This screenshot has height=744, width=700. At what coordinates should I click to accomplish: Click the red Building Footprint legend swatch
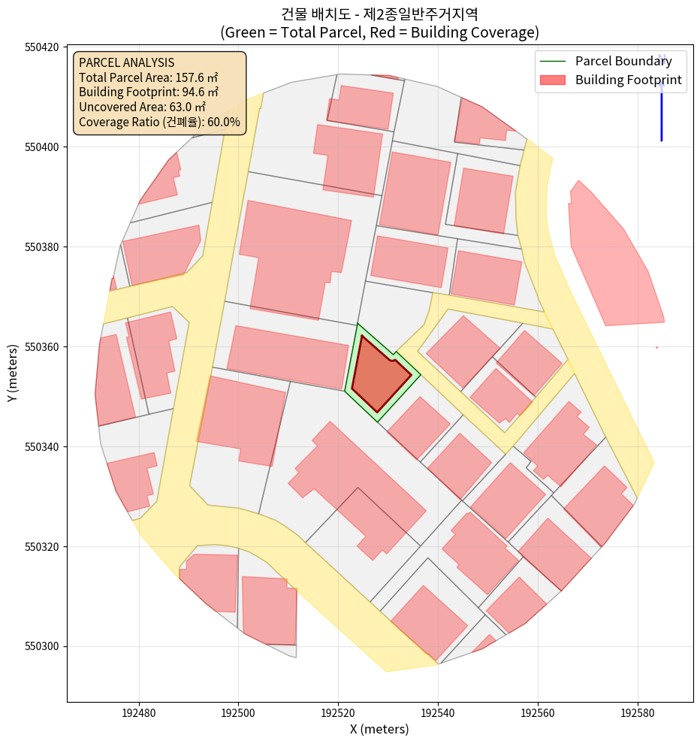click(553, 80)
